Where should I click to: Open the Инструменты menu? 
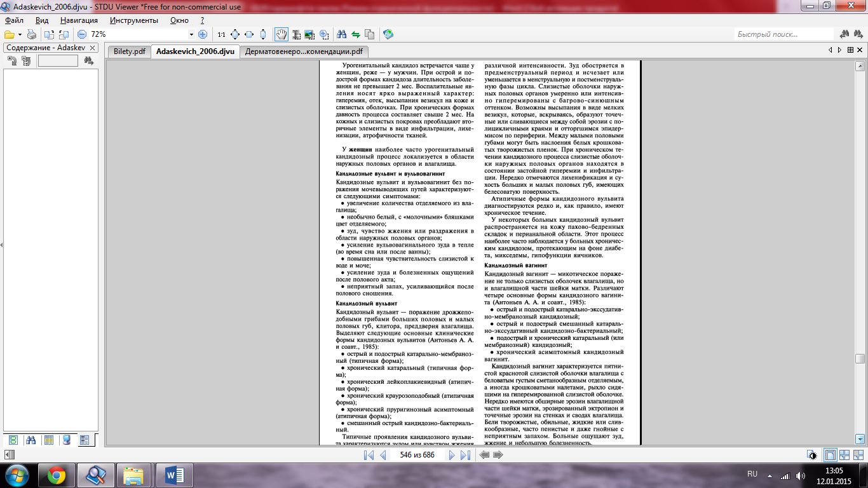134,20
